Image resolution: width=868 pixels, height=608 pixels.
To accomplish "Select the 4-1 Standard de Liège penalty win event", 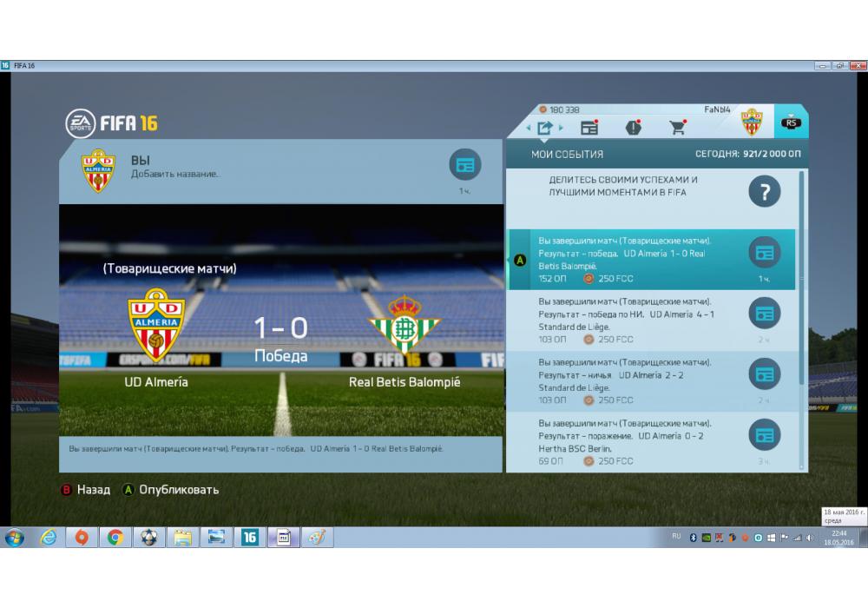I will click(651, 321).
